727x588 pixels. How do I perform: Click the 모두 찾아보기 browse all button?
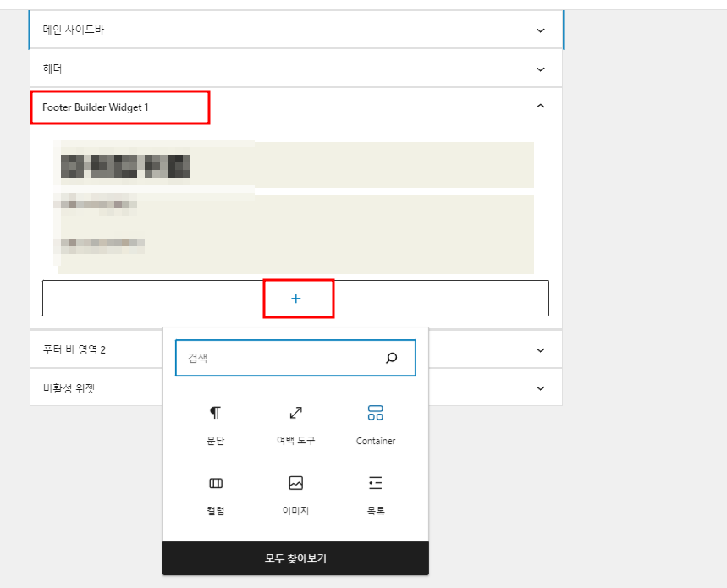(x=295, y=558)
